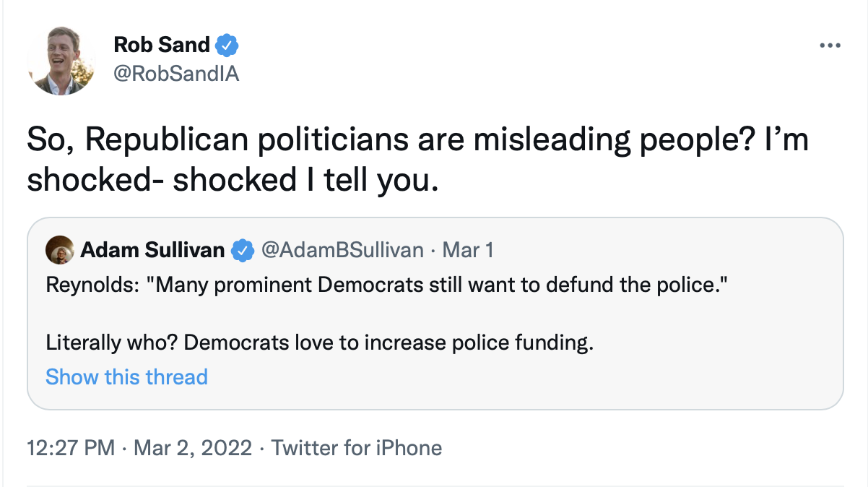Screen dimensions: 868x487
Task: Click the "So, Republican politicians" tweet line
Action: (417, 139)
